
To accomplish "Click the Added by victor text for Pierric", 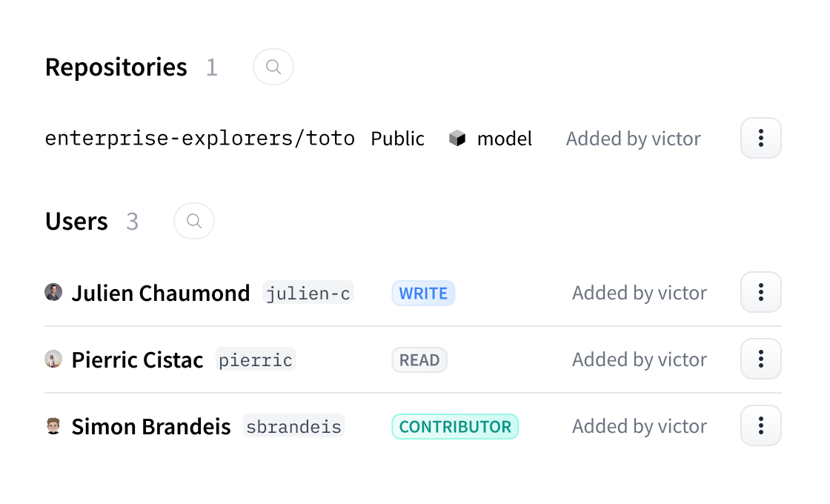I will tap(639, 359).
